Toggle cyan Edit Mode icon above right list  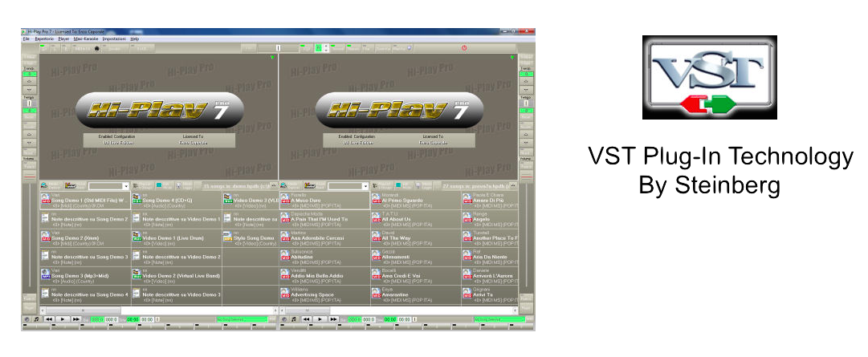[398, 186]
